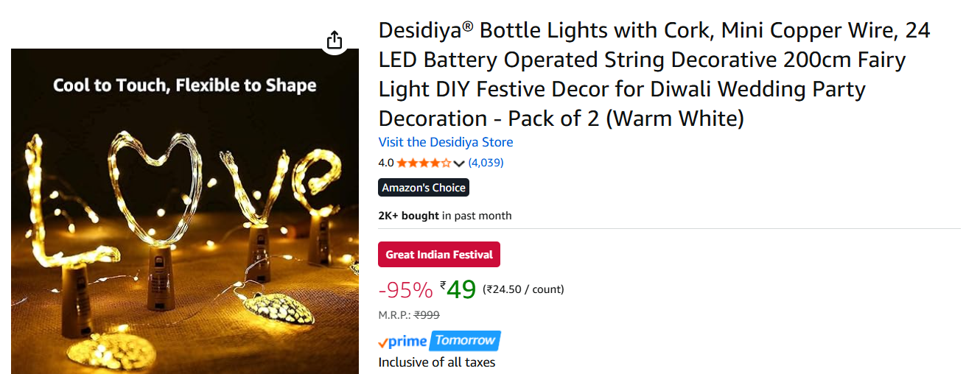The image size is (980, 374).
Task: Click the Amazon's Choice badge
Action: (x=424, y=188)
